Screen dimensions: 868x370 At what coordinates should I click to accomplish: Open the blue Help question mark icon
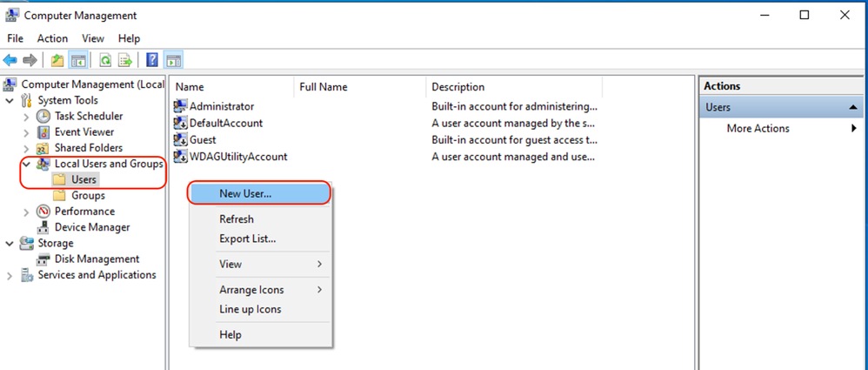(x=152, y=60)
